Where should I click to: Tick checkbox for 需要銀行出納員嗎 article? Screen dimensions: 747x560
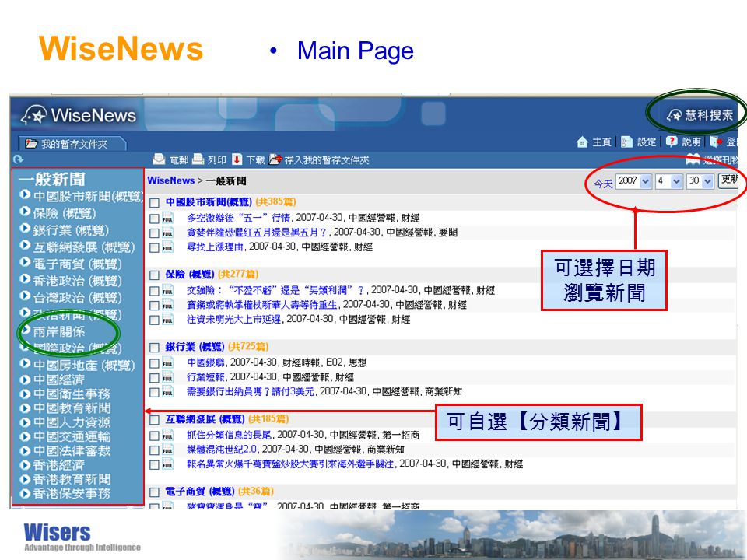154,392
